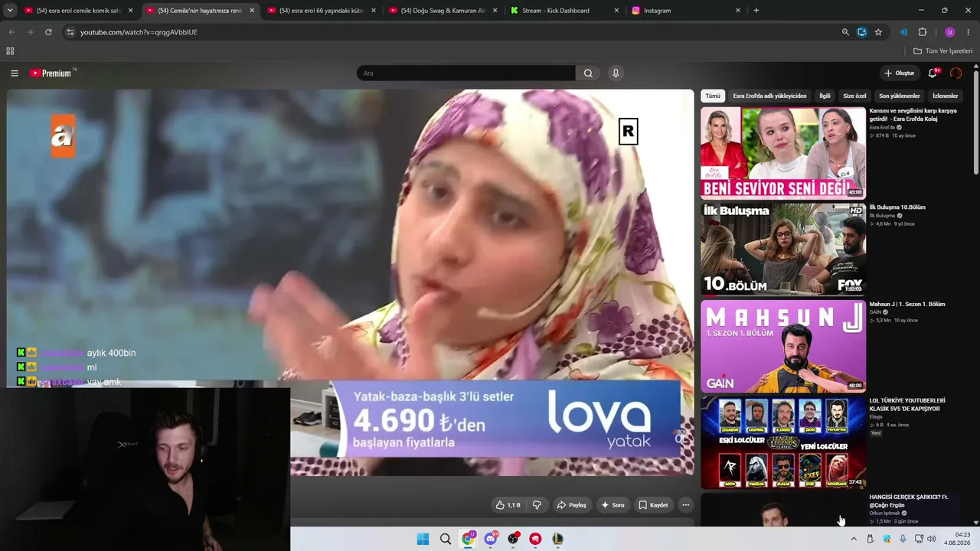The image size is (980, 551).
Task: Close the Kick Dashboard tab
Action: click(616, 11)
